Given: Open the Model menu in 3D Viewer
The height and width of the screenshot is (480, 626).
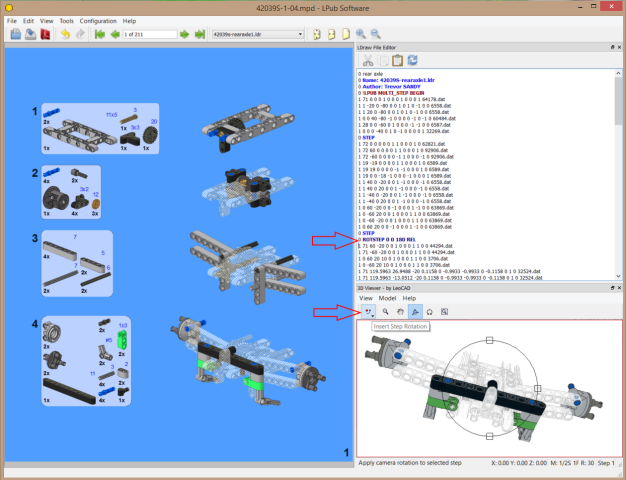Looking at the screenshot, I should [x=388, y=298].
